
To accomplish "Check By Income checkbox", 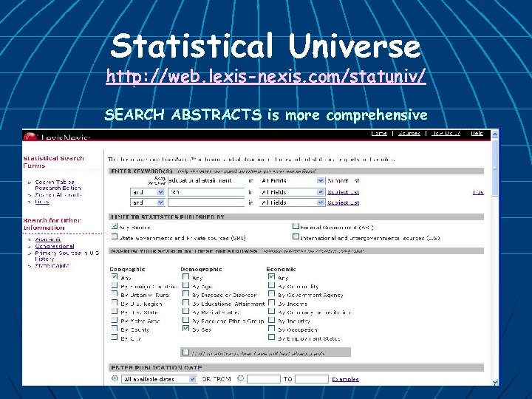I will (x=271, y=302).
